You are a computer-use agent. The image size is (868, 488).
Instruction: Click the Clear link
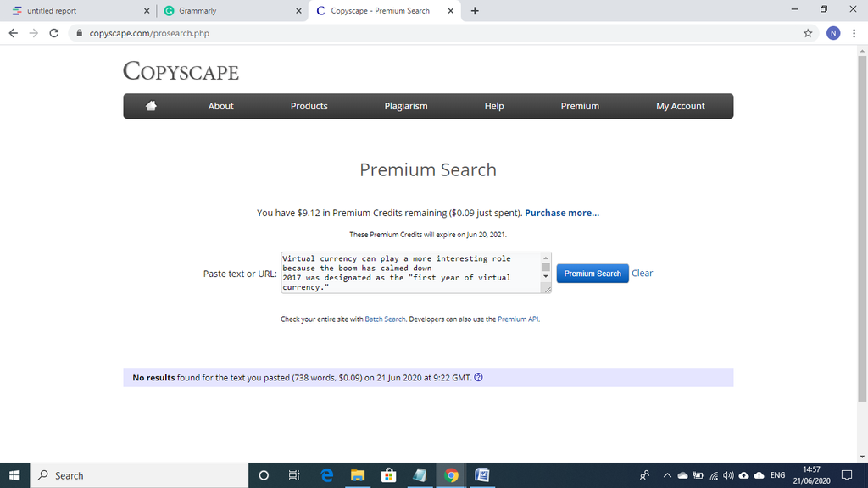coord(643,273)
